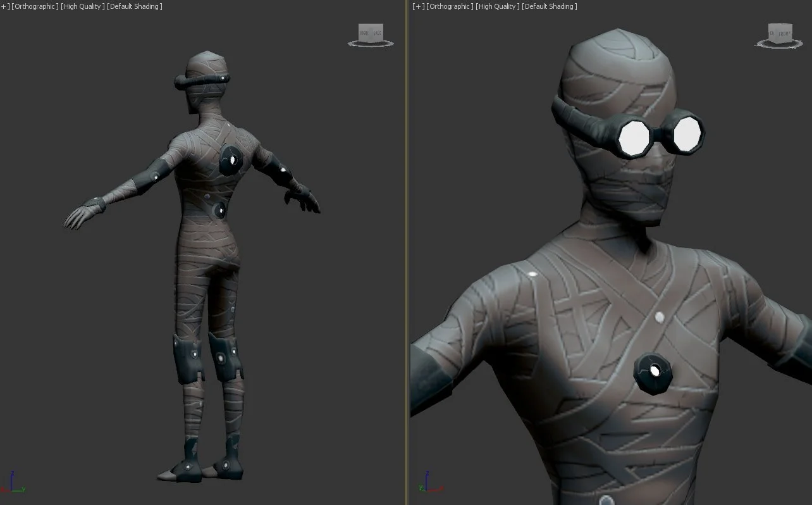
Task: Open the [+] general menu in the close-up viewport
Action: pos(418,6)
